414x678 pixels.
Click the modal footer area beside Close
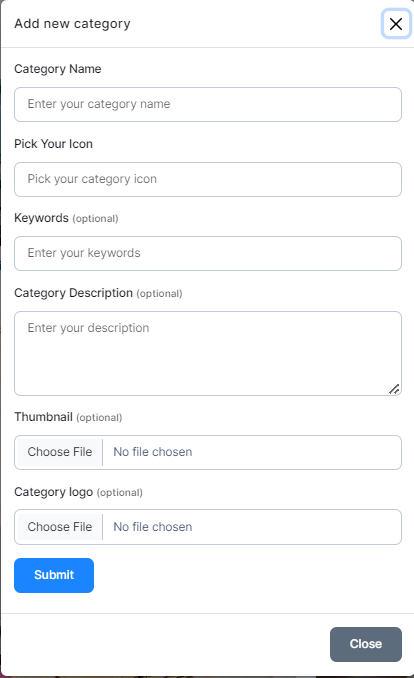(164, 644)
